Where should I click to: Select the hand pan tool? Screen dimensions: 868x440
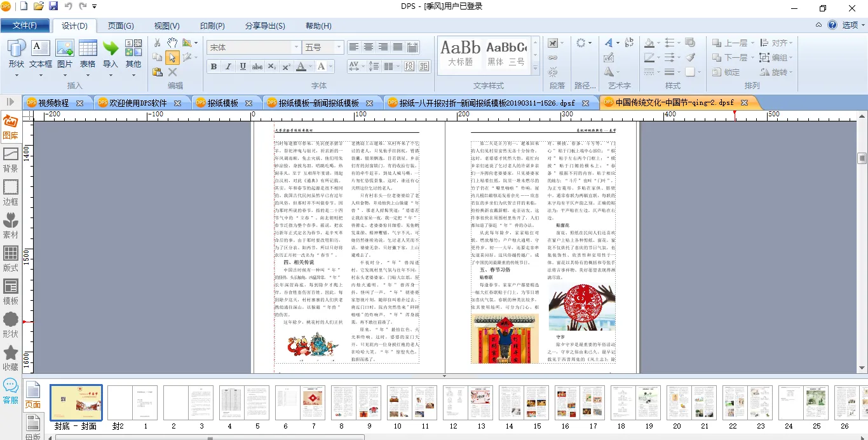(172, 43)
